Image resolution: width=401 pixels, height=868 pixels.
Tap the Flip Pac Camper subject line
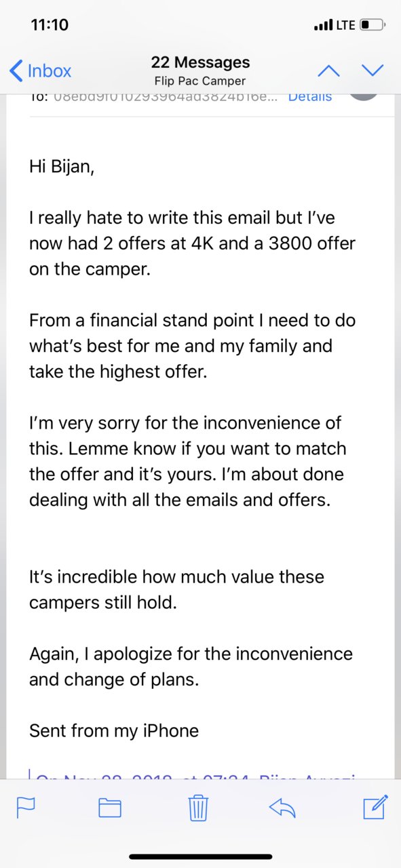(200, 81)
